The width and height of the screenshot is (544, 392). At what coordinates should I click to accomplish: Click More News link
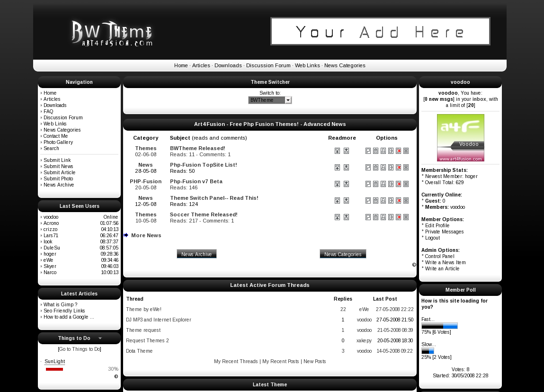(146, 235)
